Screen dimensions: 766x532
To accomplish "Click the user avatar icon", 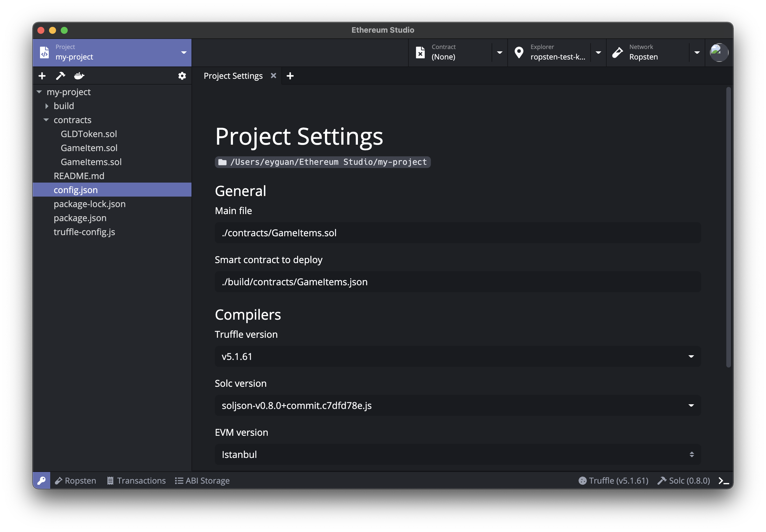I will pyautogui.click(x=718, y=52).
